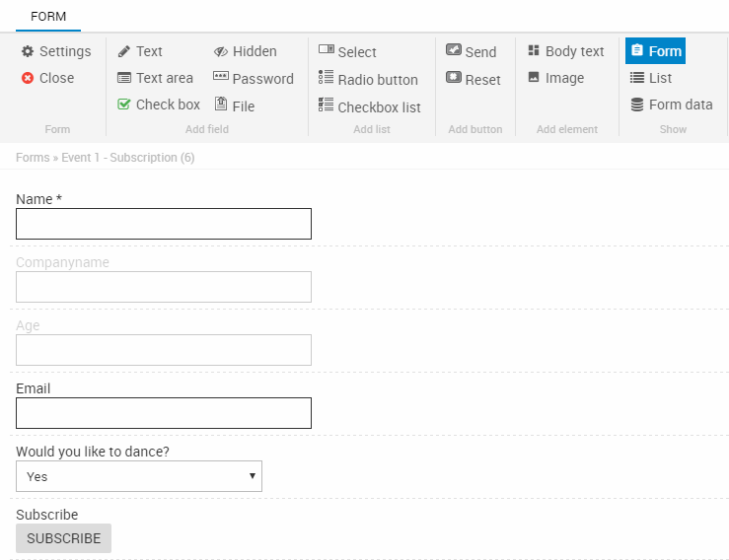Click the red Close icon

(28, 78)
